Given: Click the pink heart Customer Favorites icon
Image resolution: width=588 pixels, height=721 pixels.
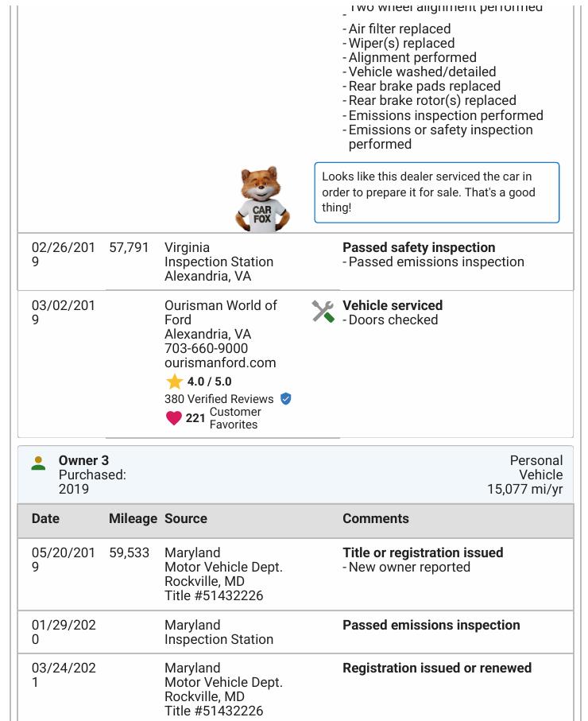Looking at the screenshot, I should point(174,418).
